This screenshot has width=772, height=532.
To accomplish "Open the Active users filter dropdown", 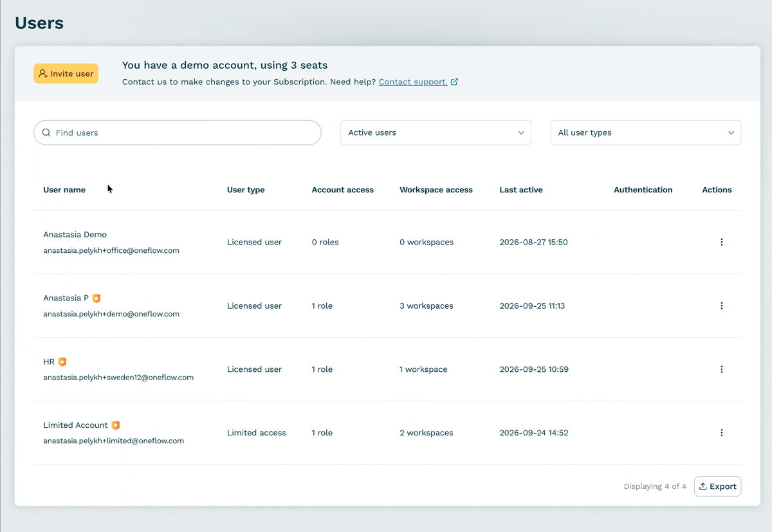I will [436, 133].
